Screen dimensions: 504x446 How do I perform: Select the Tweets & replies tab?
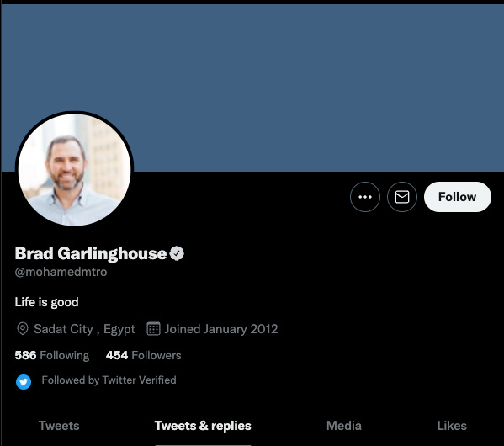click(x=203, y=426)
